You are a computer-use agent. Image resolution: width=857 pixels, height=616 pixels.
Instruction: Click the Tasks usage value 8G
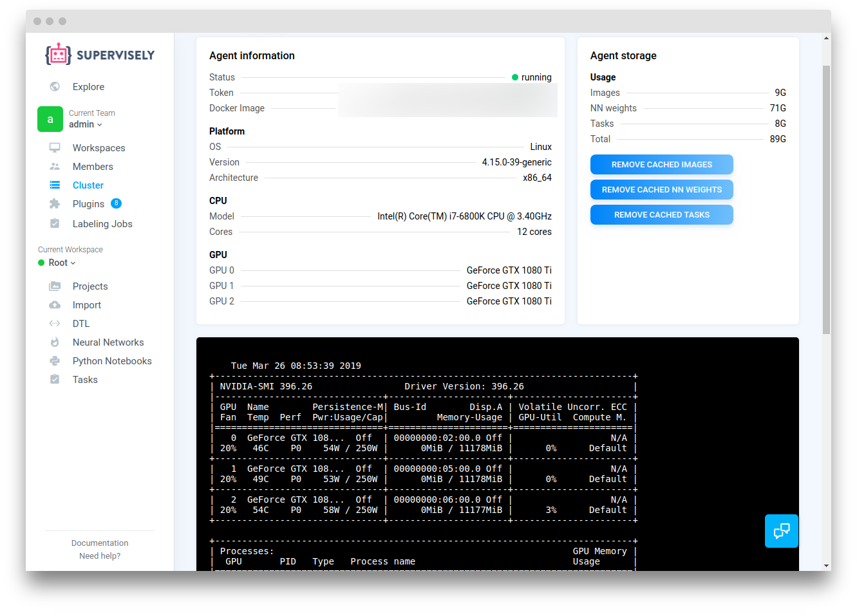(x=780, y=124)
